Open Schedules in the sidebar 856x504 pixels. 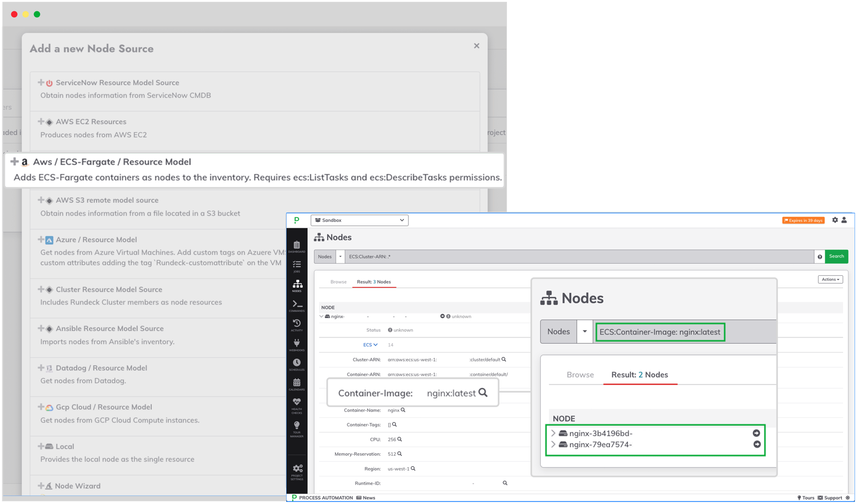tap(296, 364)
